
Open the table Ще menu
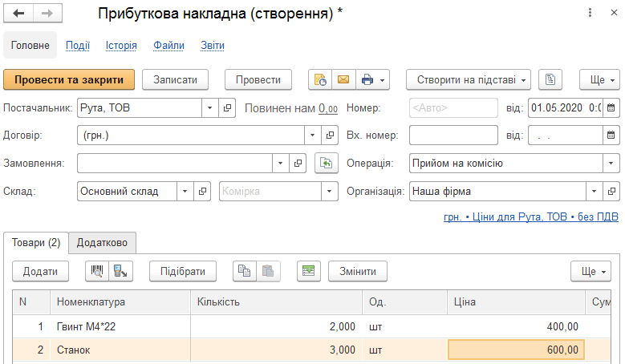pyautogui.click(x=591, y=271)
